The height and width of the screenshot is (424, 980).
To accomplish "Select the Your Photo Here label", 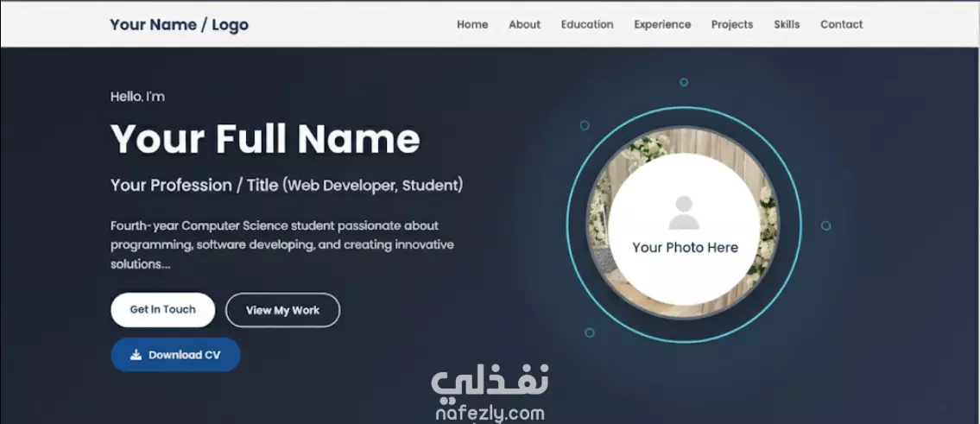I will (685, 248).
